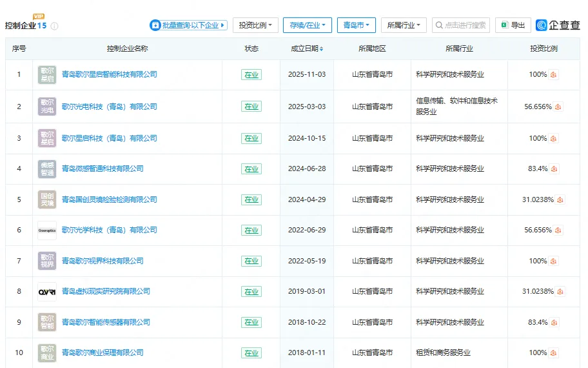Click the 点击进行搜索 search field

point(461,25)
